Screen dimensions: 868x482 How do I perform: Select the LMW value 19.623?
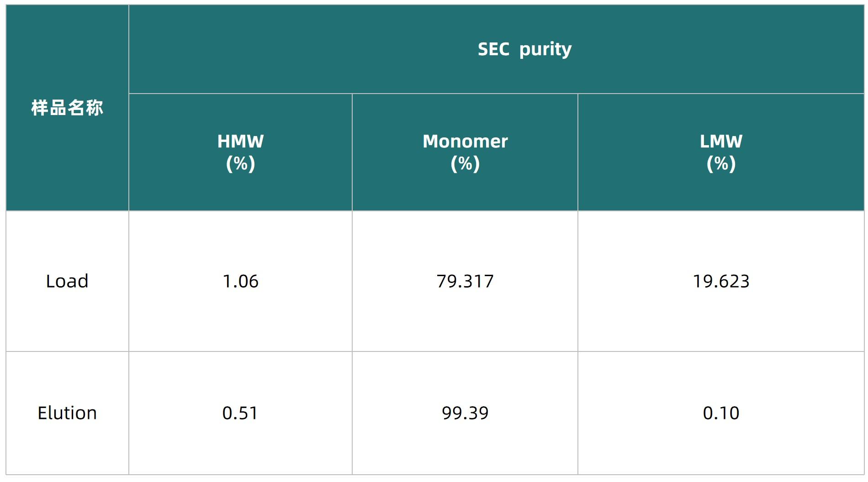pos(721,281)
